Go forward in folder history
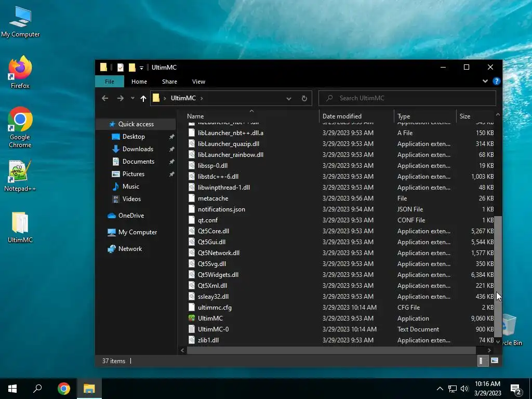 click(121, 98)
